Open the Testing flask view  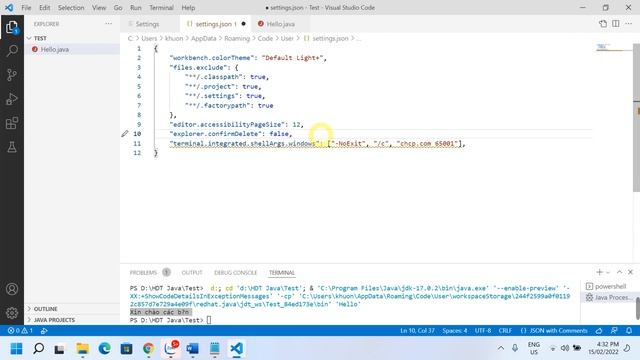coord(12,147)
